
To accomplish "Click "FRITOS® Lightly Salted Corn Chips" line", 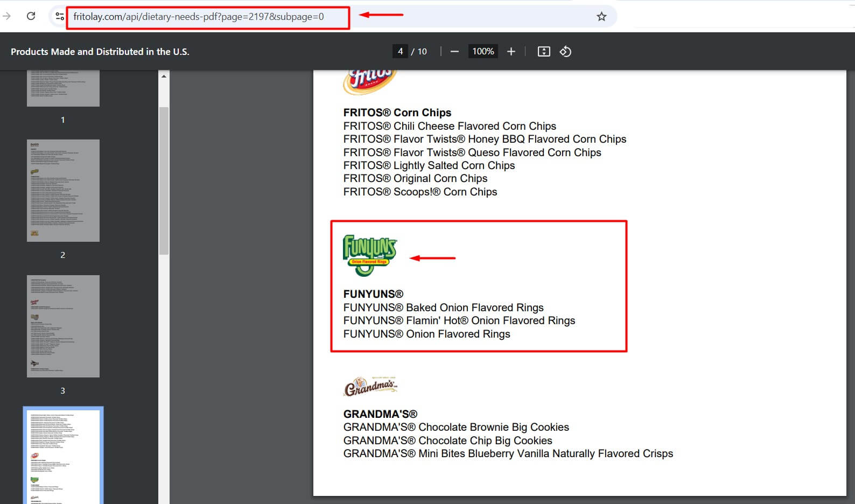I will 429,165.
